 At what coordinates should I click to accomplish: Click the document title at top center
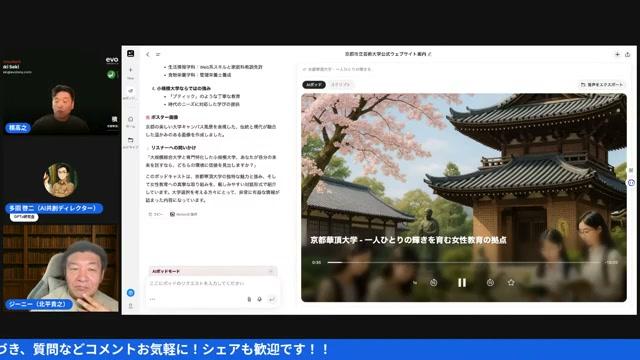385,54
